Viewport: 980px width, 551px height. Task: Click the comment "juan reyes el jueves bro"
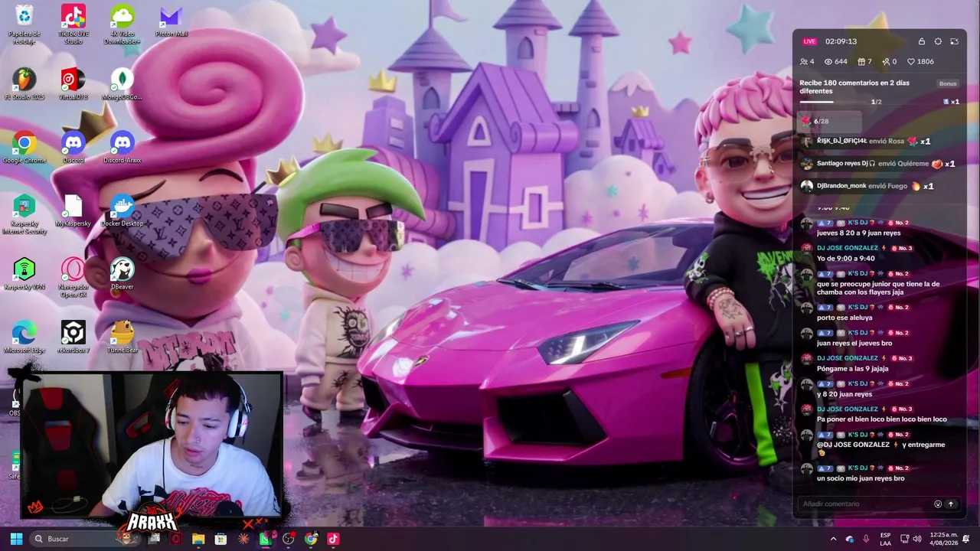(854, 344)
